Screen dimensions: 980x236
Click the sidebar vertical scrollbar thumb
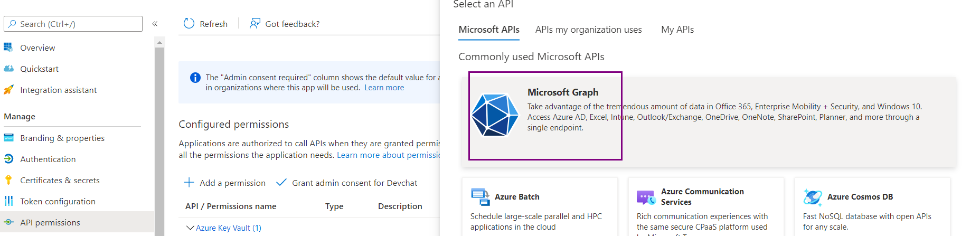(x=159, y=141)
